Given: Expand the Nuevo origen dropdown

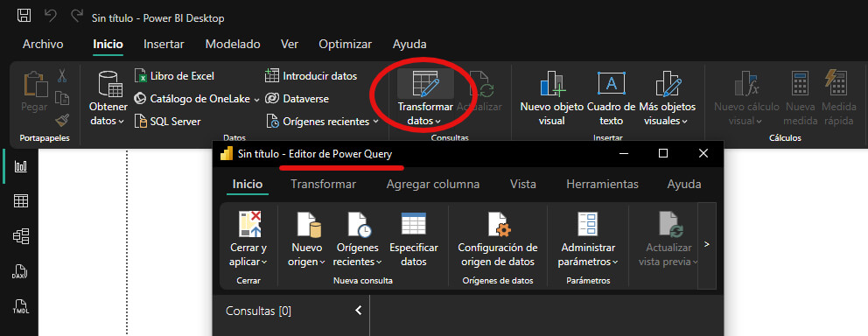Looking at the screenshot, I should (x=322, y=262).
